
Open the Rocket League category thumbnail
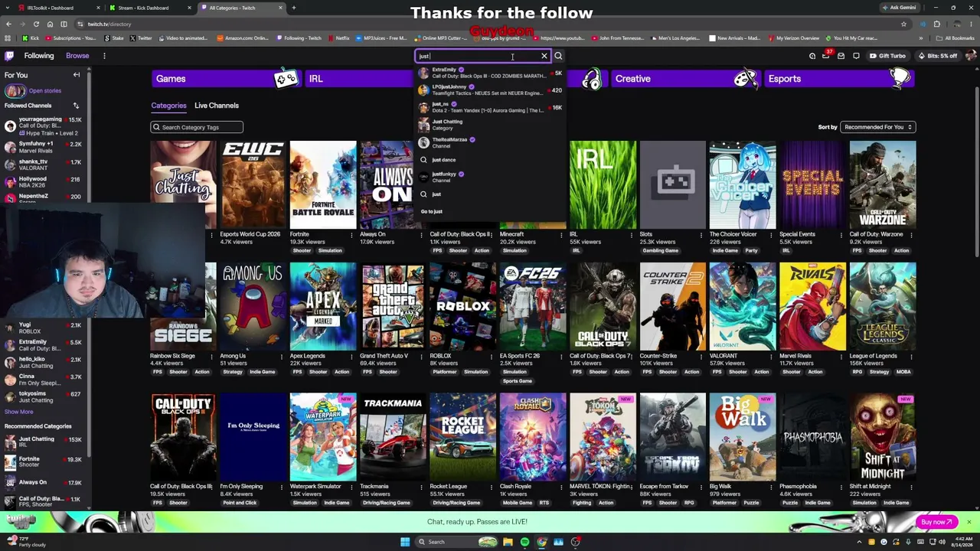tap(462, 436)
